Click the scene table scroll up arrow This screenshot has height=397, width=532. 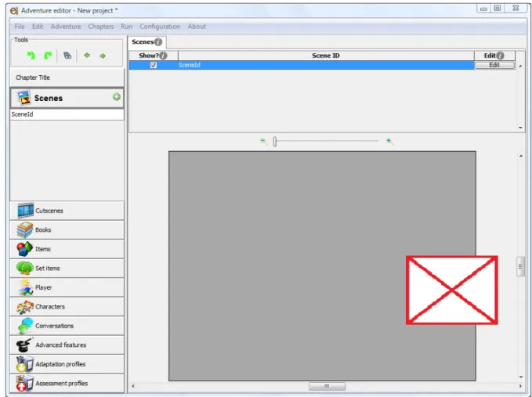click(520, 66)
